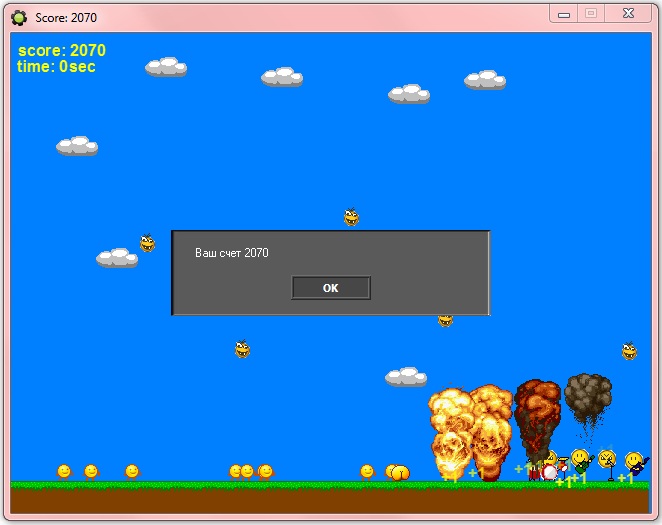Click the green gear app icon in title bar

click(x=19, y=18)
